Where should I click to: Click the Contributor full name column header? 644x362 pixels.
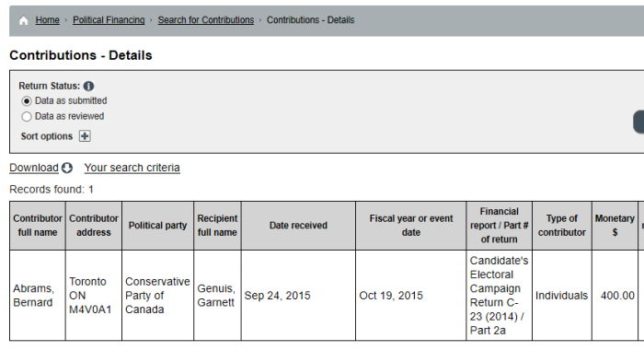coord(38,226)
